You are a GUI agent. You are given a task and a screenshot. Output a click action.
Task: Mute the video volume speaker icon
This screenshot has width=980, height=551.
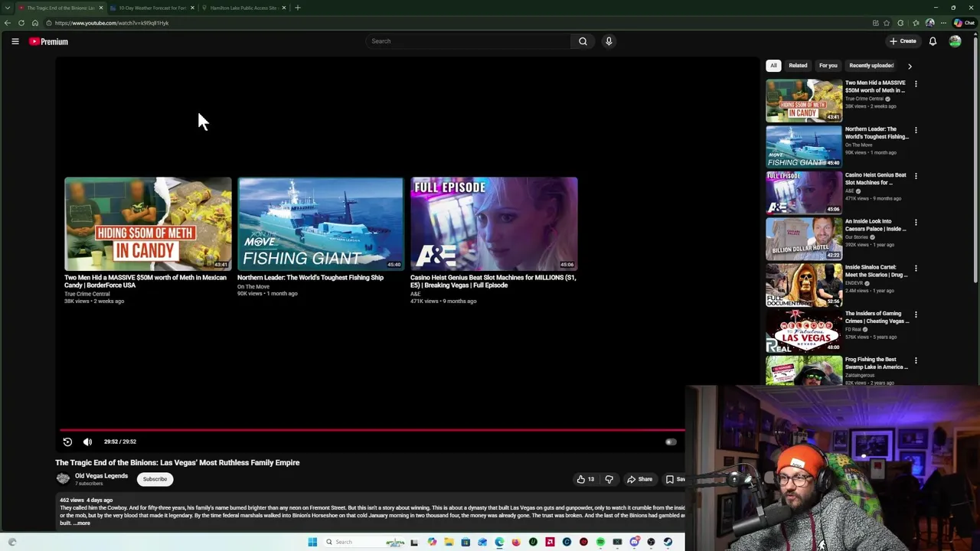pyautogui.click(x=87, y=442)
